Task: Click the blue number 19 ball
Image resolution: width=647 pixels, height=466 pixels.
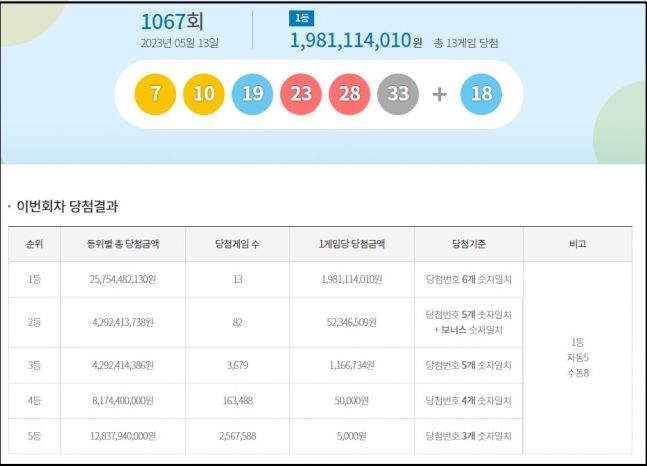Action: 252,95
